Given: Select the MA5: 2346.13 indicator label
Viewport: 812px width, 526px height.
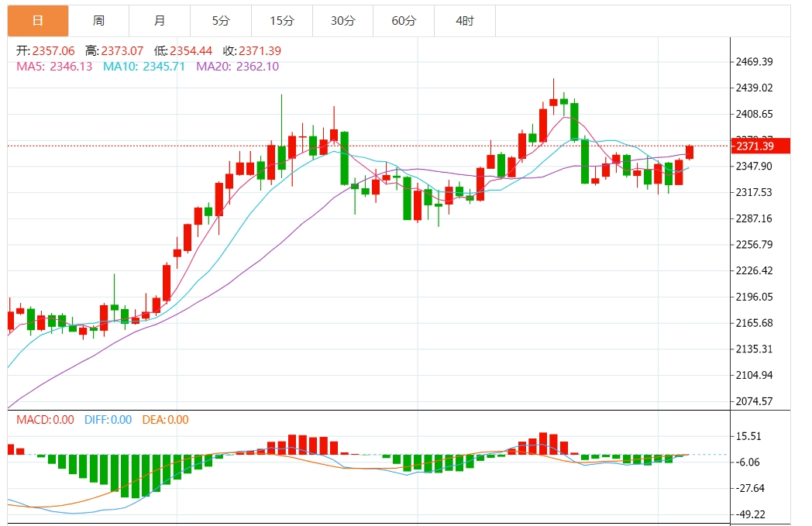Looking at the screenshot, I should pyautogui.click(x=54, y=67).
